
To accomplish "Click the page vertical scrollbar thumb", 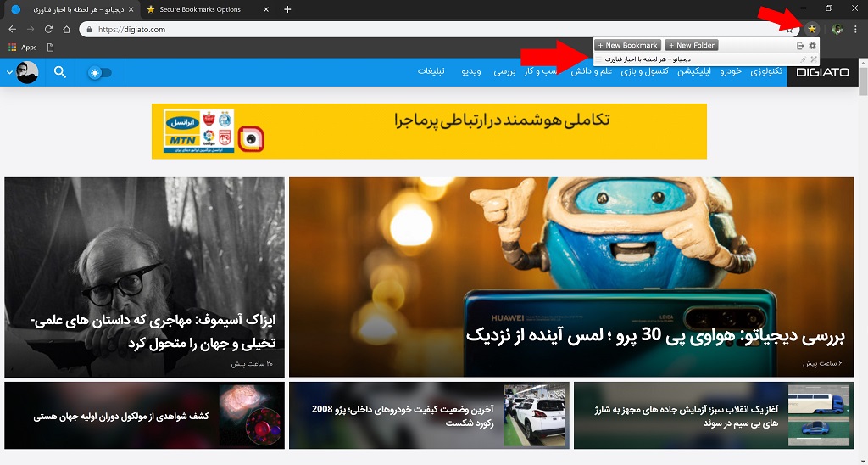I will pyautogui.click(x=863, y=83).
